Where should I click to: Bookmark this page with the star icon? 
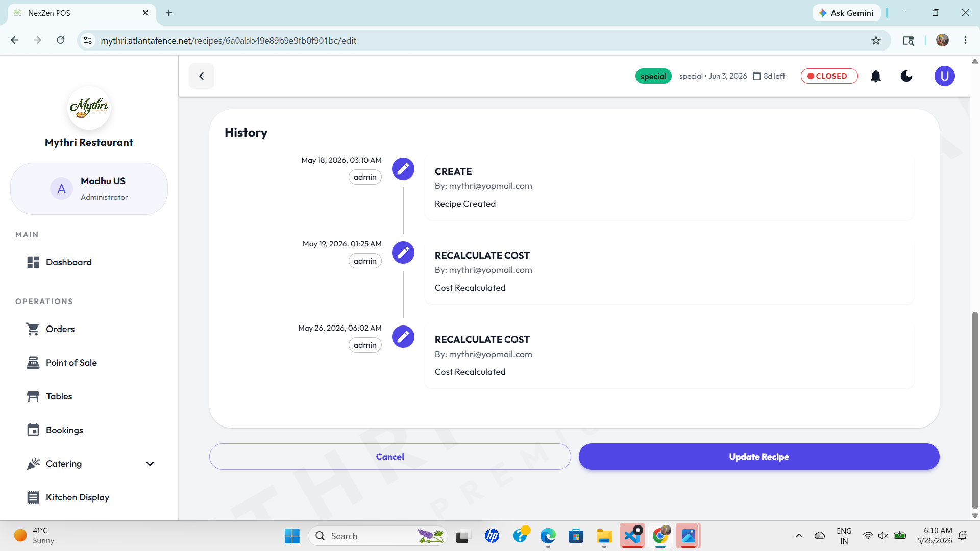click(876, 40)
